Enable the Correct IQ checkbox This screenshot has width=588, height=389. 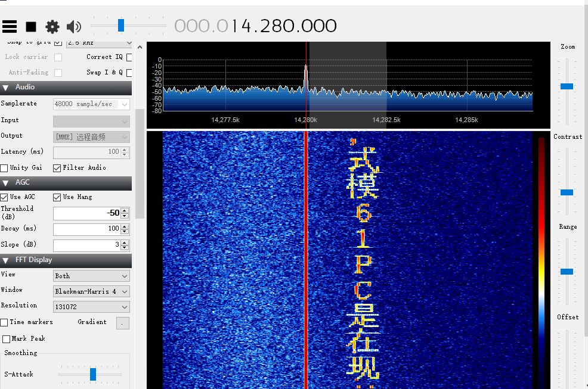click(x=129, y=57)
